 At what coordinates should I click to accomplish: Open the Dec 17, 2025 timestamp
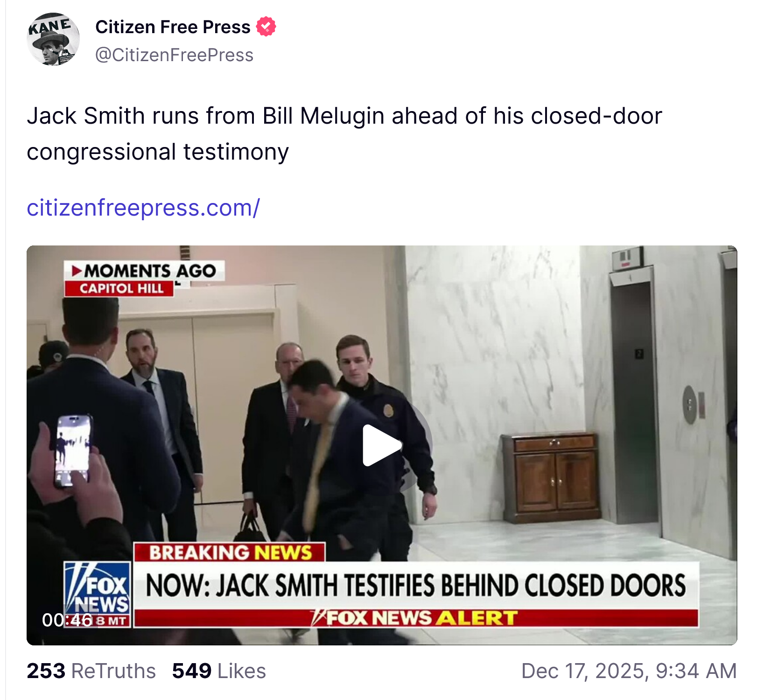coord(629,671)
